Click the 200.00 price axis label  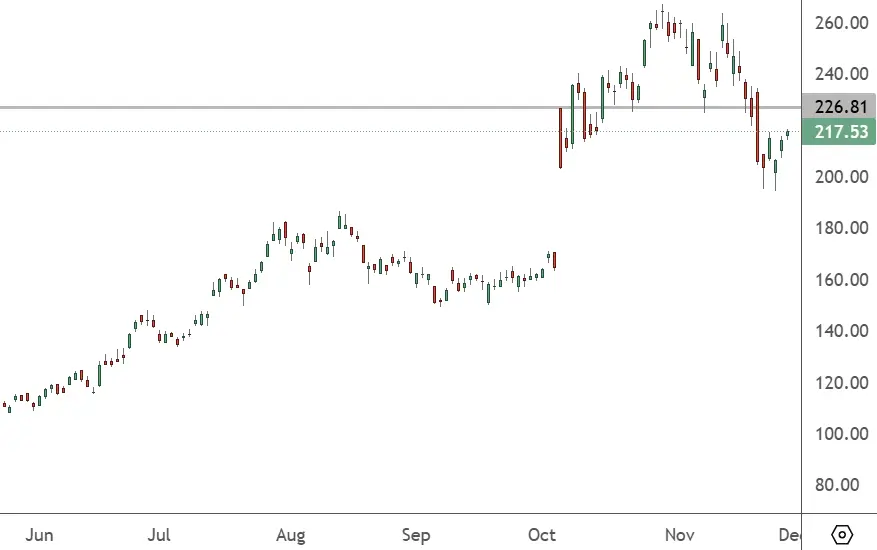click(839, 177)
